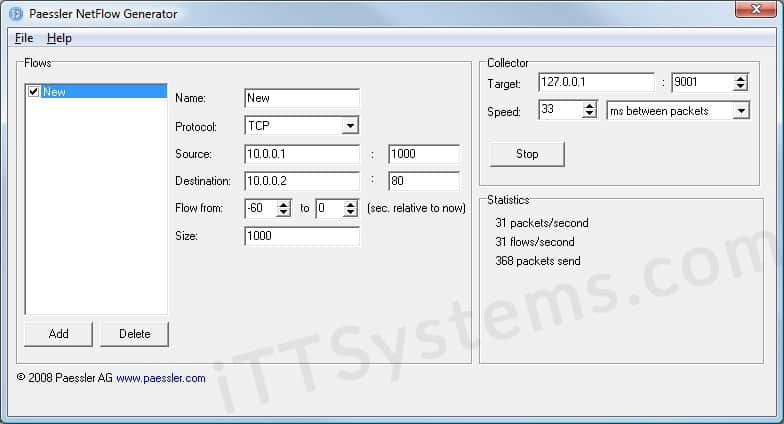Click the Delete flow button
The image size is (784, 424).
[134, 334]
